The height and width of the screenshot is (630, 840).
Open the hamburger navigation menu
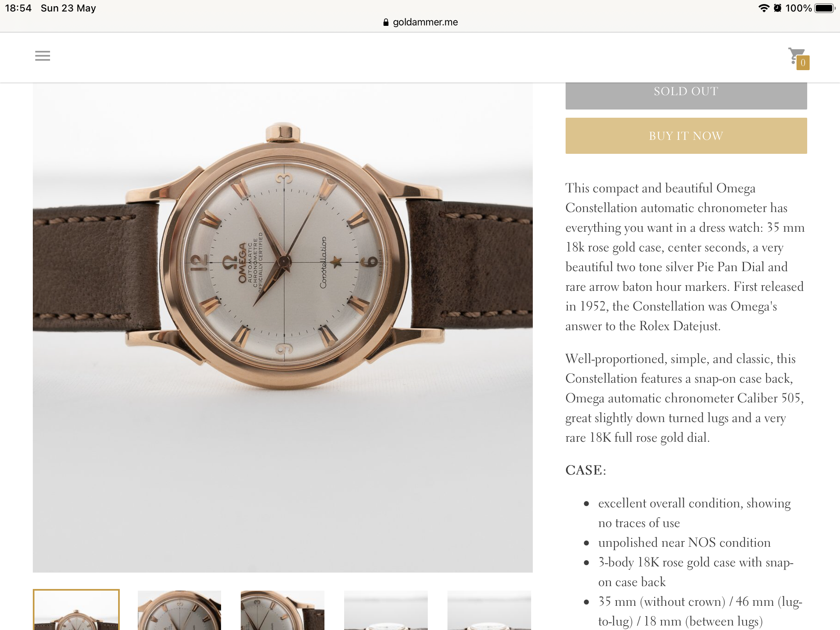(x=43, y=56)
